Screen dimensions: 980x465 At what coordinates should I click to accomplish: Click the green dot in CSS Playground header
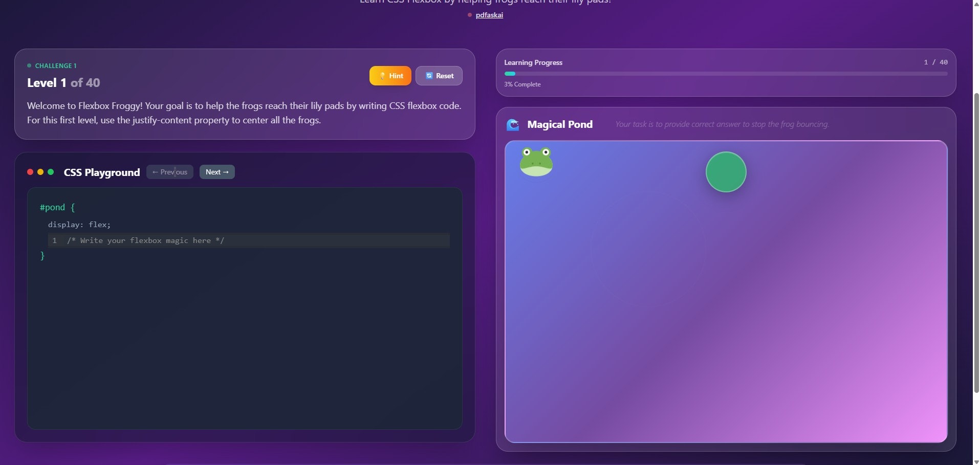point(51,172)
